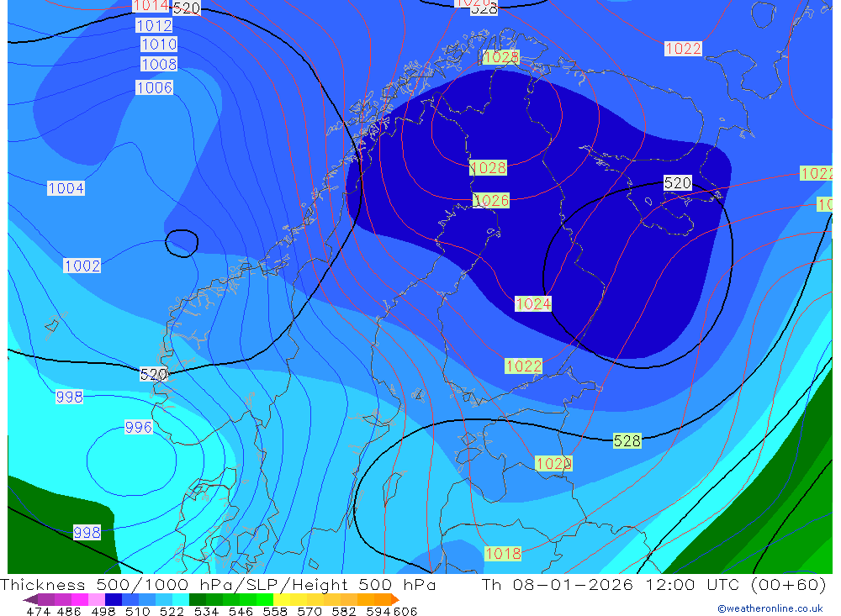Image resolution: width=841 pixels, height=616 pixels.
Task: Select the bright magenta legend swatch
Action: click(78, 599)
